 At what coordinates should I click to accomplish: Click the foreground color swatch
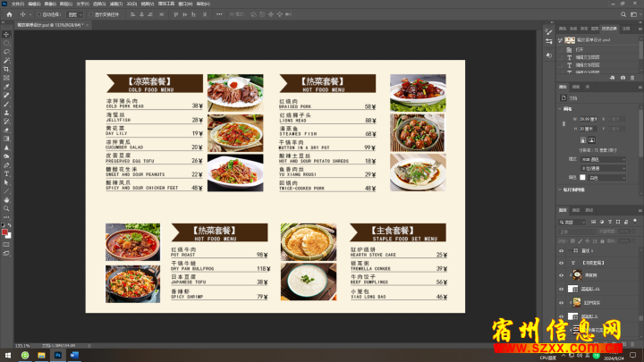(4, 232)
